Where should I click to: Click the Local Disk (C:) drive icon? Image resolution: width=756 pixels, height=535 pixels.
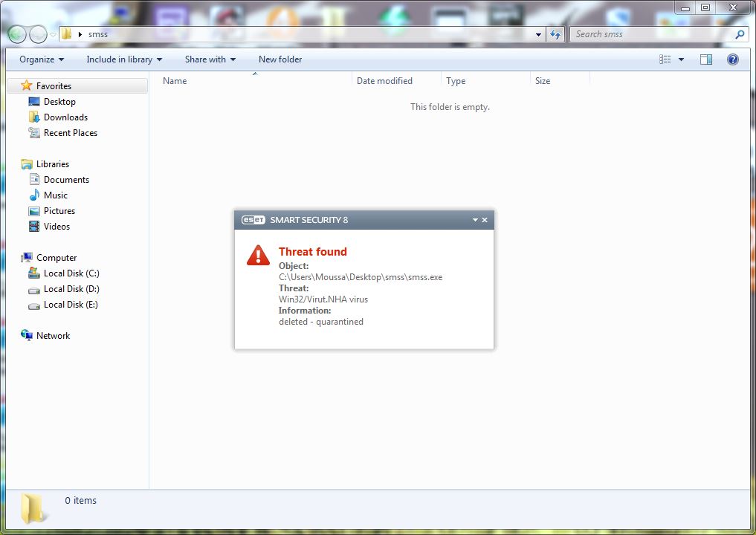(x=33, y=273)
